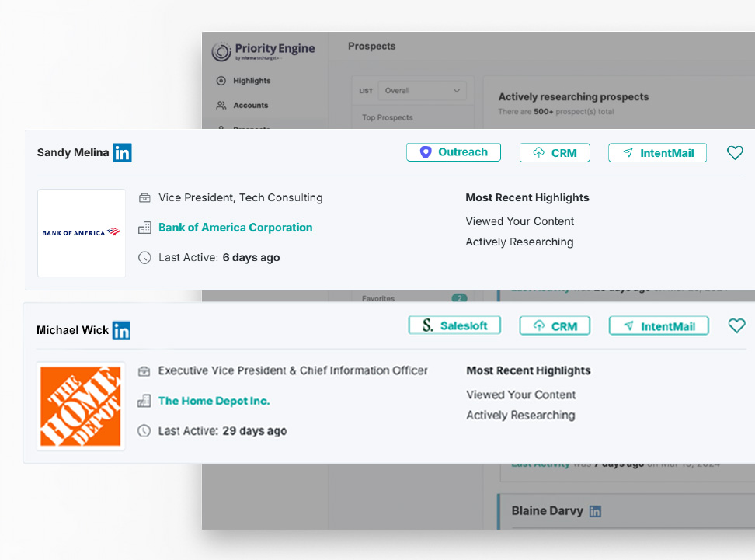Viewport: 755px width, 560px height.
Task: Select Top Prospects list
Action: click(x=388, y=117)
